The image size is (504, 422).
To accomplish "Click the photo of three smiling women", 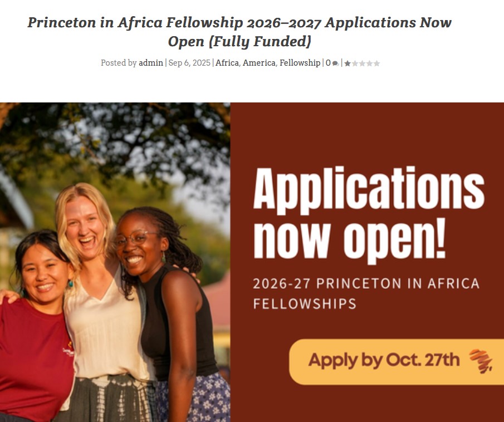I will [x=115, y=262].
